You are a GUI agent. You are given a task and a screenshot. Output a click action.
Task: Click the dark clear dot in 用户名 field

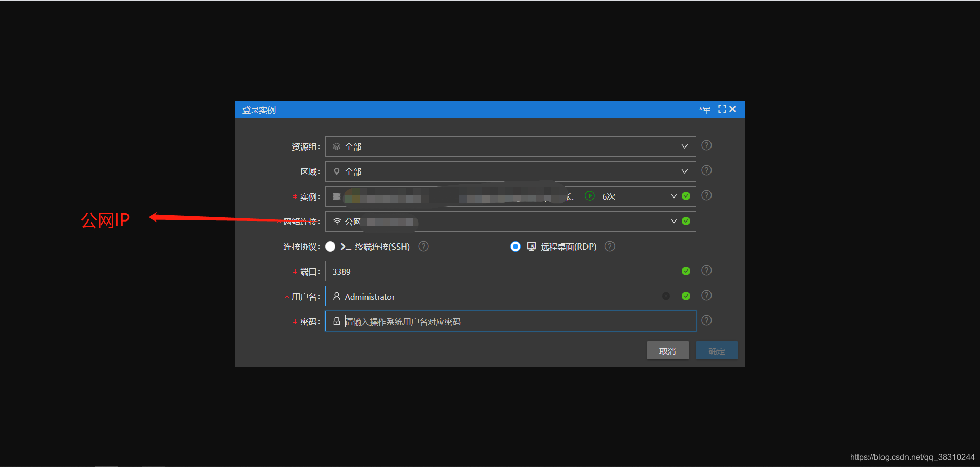[666, 296]
